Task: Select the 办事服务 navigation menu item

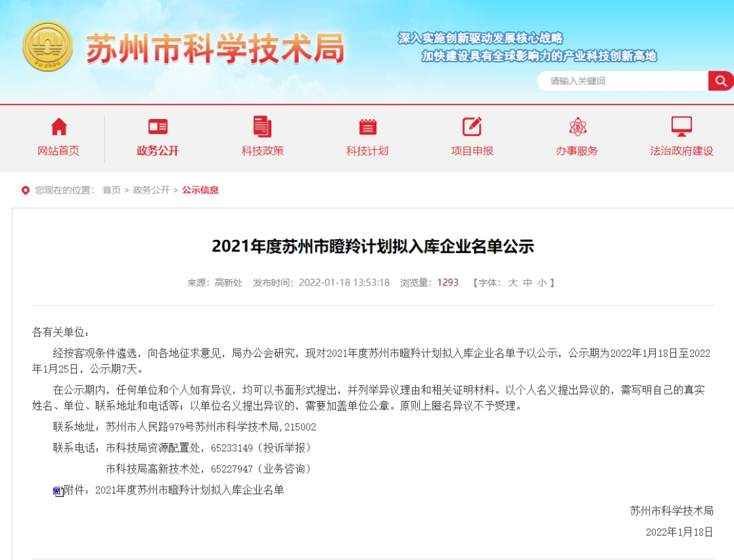Action: tap(577, 151)
